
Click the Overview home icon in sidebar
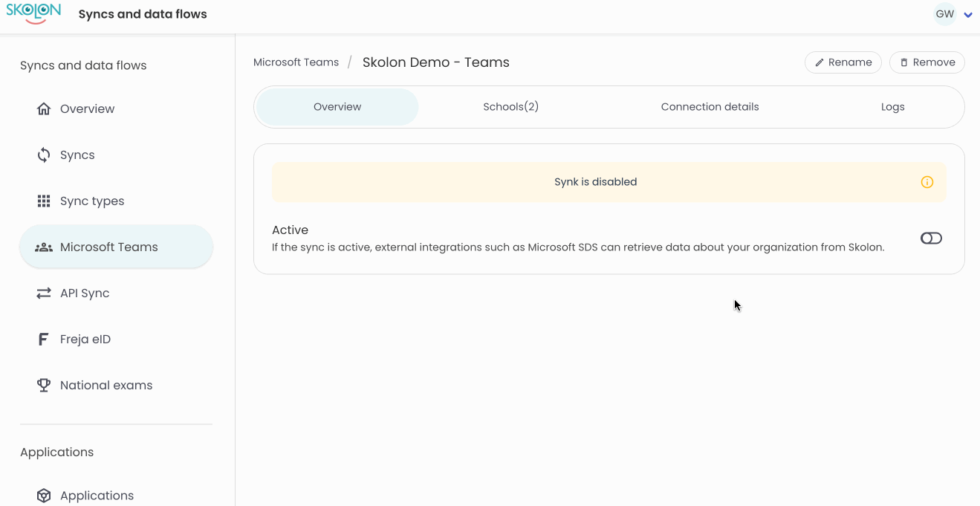[44, 109]
